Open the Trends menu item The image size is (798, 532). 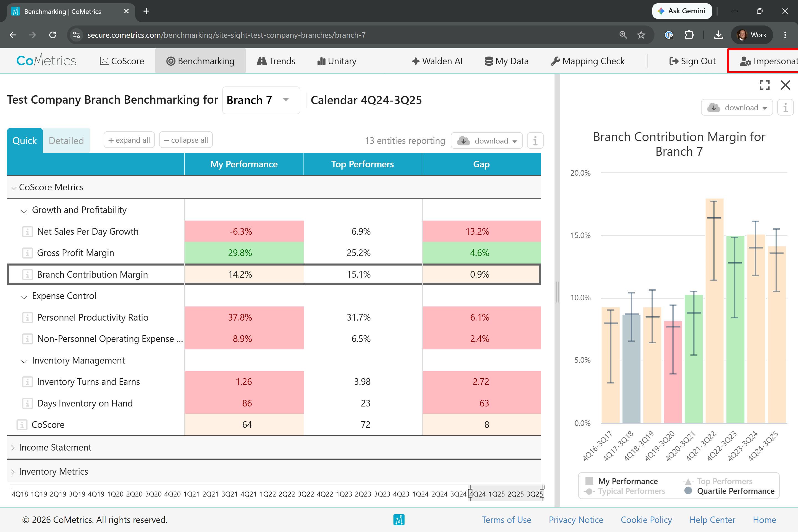[276, 61]
